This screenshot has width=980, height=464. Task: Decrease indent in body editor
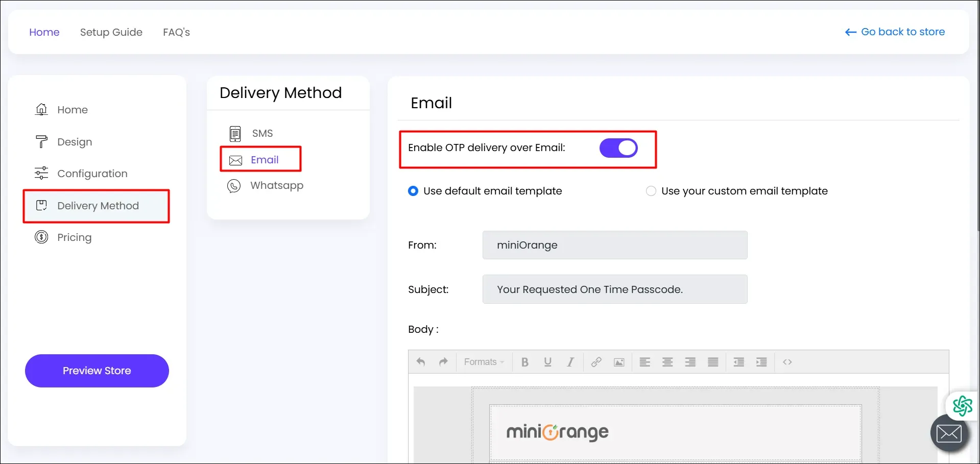pos(739,362)
